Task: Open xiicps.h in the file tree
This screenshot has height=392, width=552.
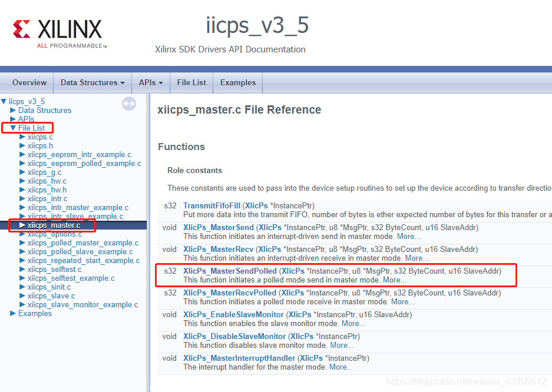Action: [40, 145]
